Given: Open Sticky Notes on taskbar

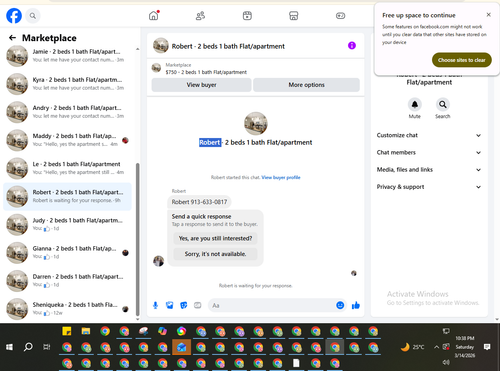Looking at the screenshot, I should [67, 331].
